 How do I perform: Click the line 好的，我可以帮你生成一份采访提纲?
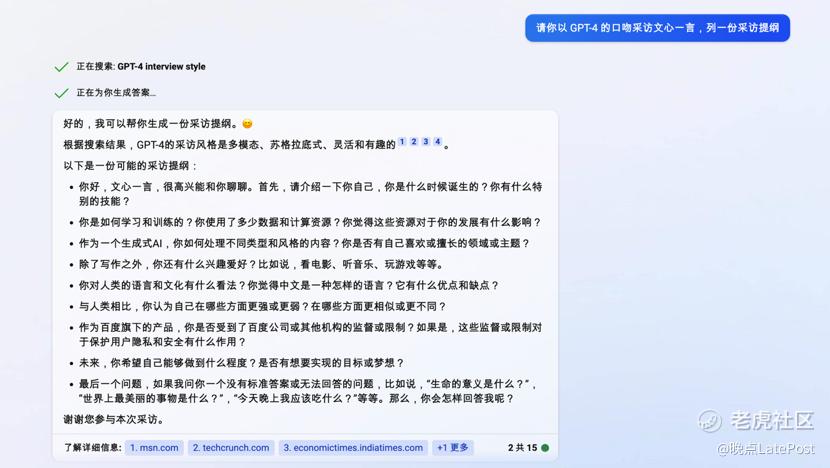150,124
